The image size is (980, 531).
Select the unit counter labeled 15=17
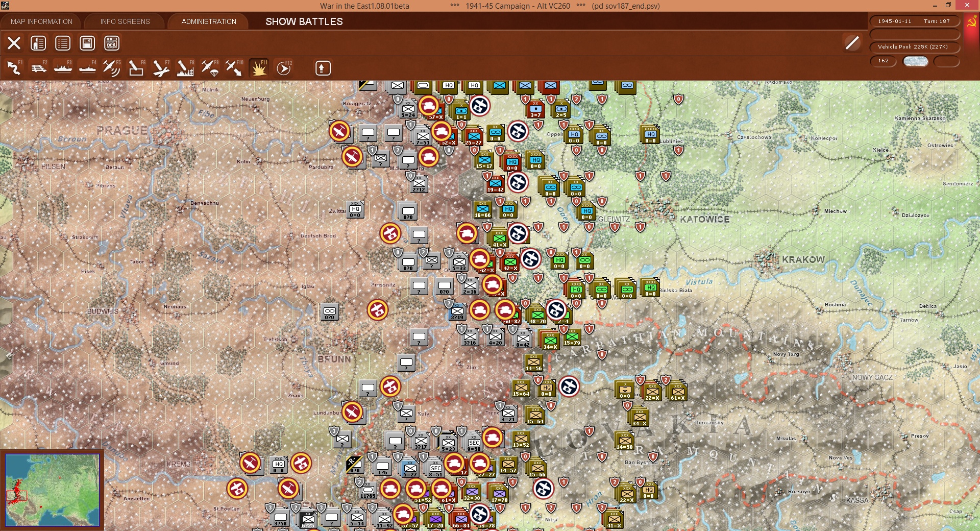tap(484, 160)
